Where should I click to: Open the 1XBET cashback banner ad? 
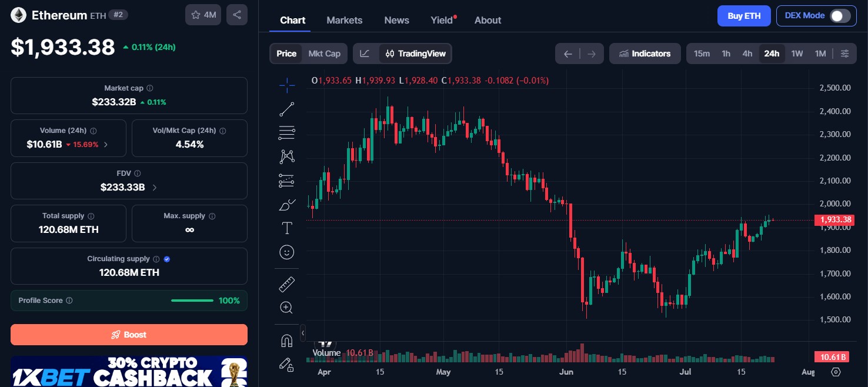129,371
